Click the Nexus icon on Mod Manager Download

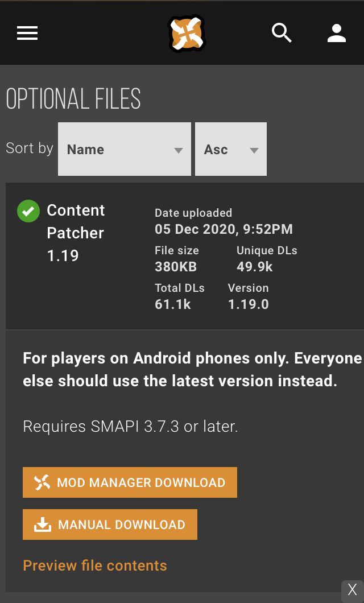click(42, 483)
